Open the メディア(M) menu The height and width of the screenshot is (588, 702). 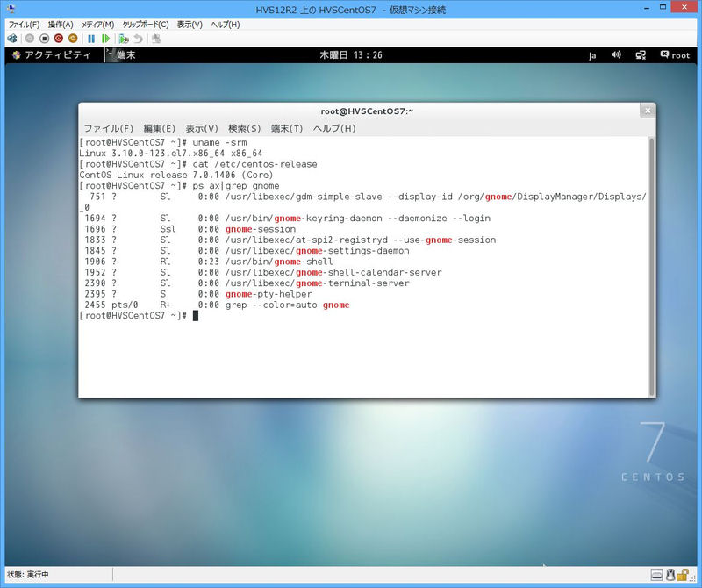click(97, 25)
